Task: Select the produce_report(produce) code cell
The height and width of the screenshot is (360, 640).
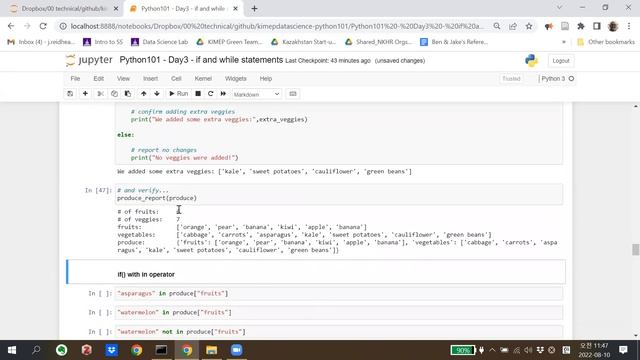Action: (339, 194)
